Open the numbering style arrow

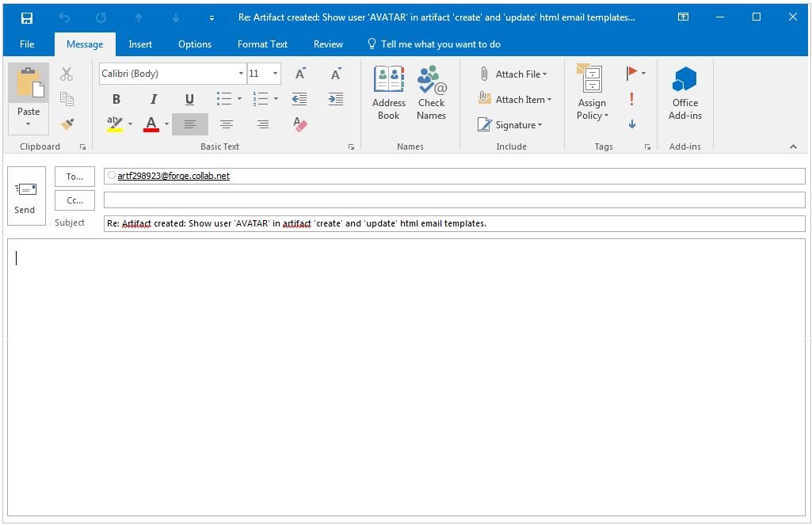point(276,98)
